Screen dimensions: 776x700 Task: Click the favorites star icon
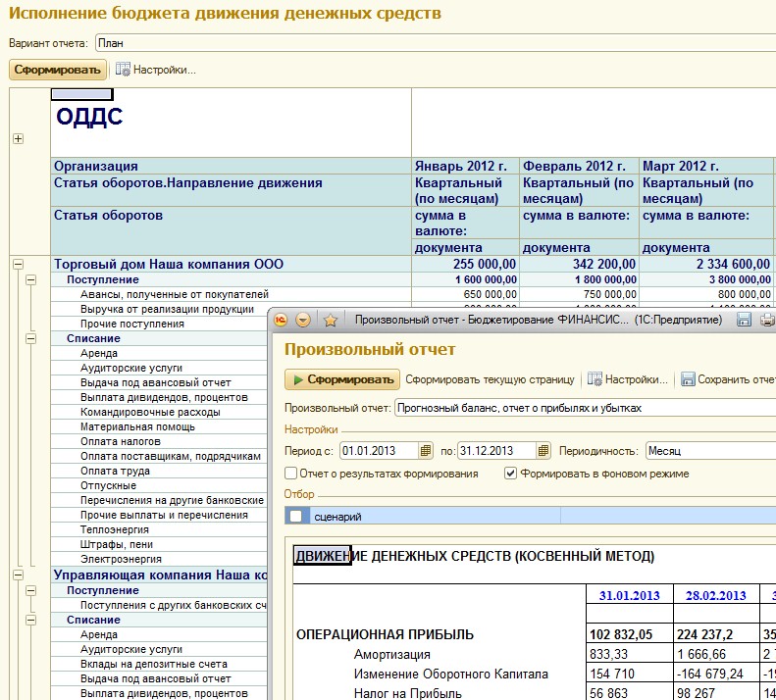pos(330,321)
